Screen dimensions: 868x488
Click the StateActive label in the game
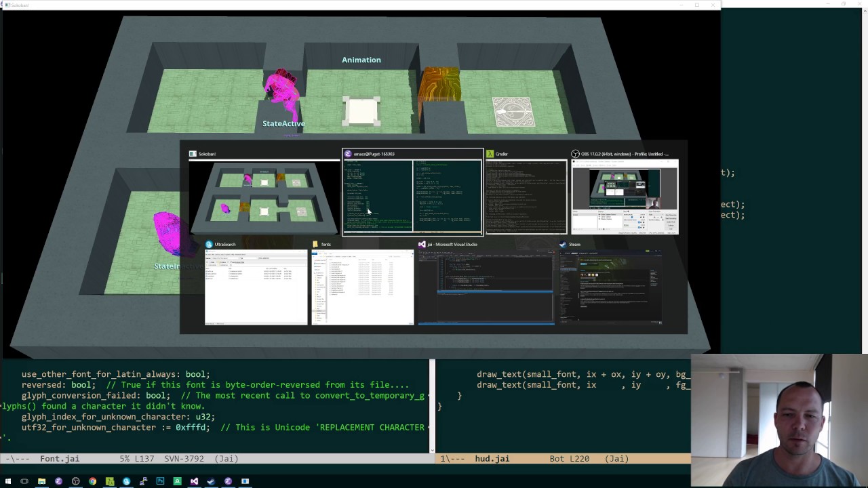(283, 123)
